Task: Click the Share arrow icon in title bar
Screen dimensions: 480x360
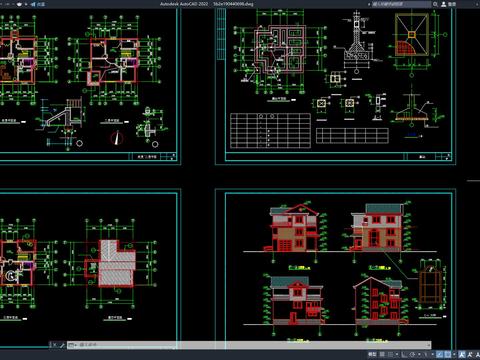Action: click(33, 4)
